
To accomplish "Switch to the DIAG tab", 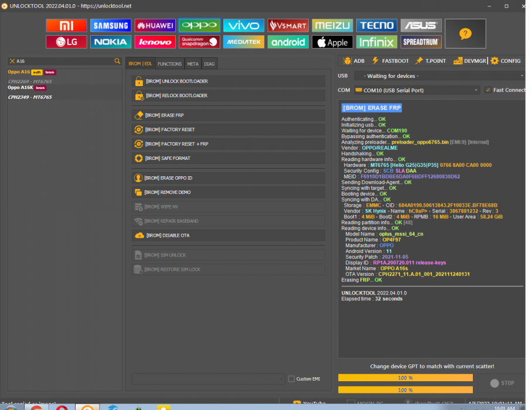I will (209, 64).
